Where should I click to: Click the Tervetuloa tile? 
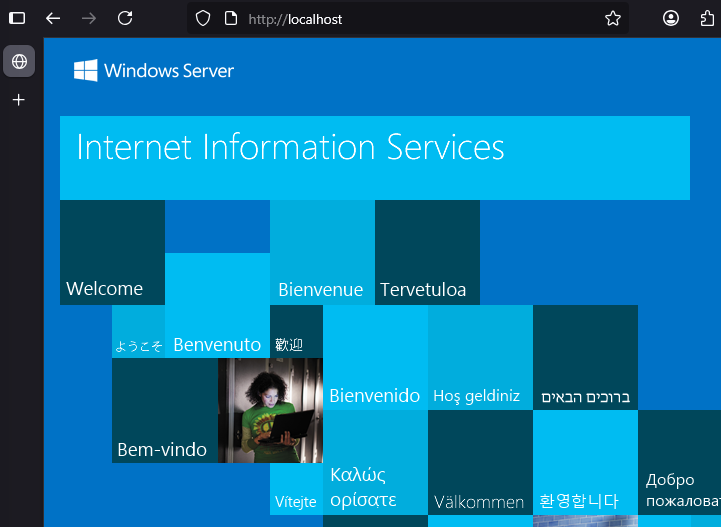pyautogui.click(x=427, y=252)
